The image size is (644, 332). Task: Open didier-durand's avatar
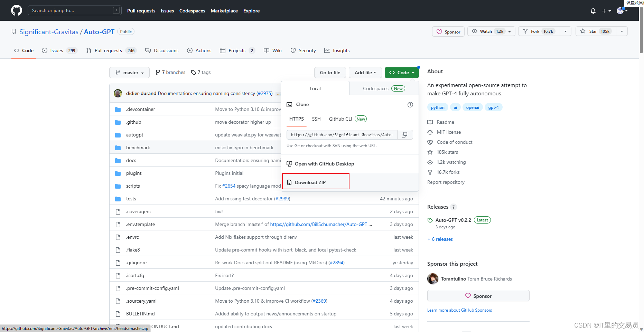pyautogui.click(x=118, y=93)
